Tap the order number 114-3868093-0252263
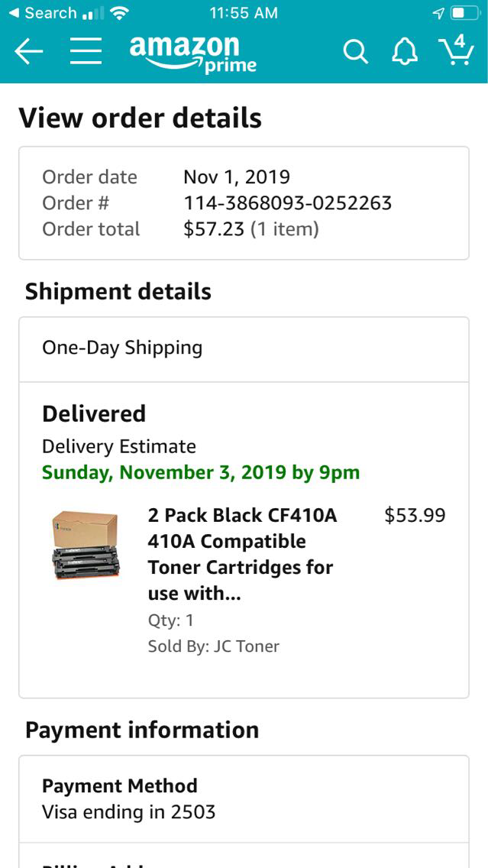This screenshot has height=868, width=488. click(287, 203)
